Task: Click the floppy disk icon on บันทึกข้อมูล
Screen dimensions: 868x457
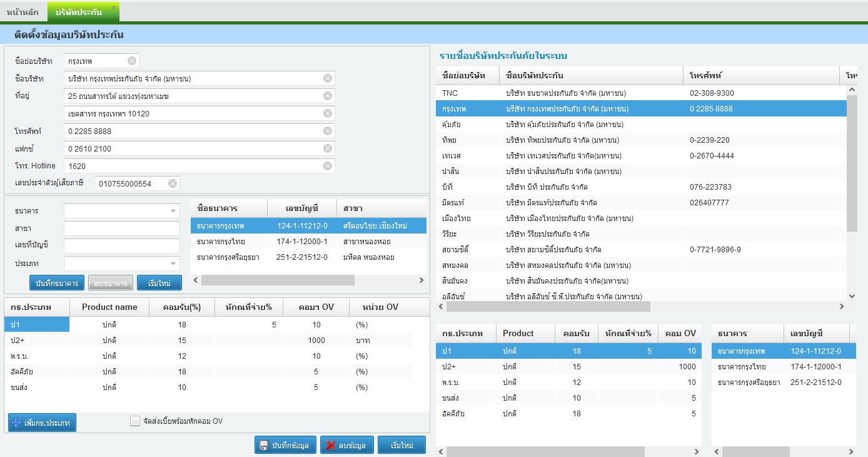Action: point(264,445)
